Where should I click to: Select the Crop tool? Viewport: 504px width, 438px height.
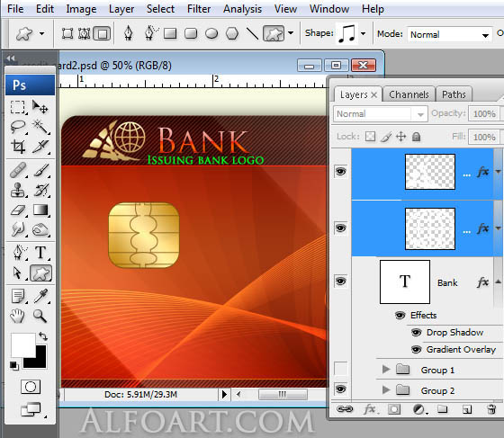coord(18,147)
